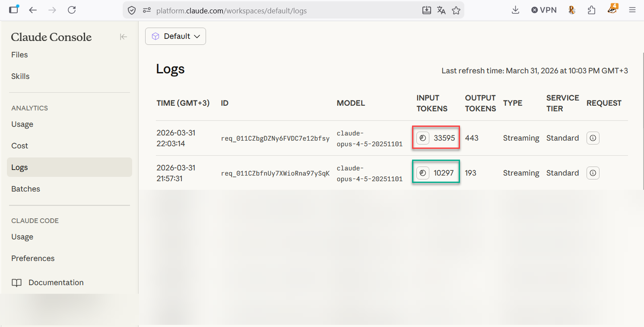Open the browser translate page tool
Viewport: 644px width, 327px height.
[x=441, y=10]
